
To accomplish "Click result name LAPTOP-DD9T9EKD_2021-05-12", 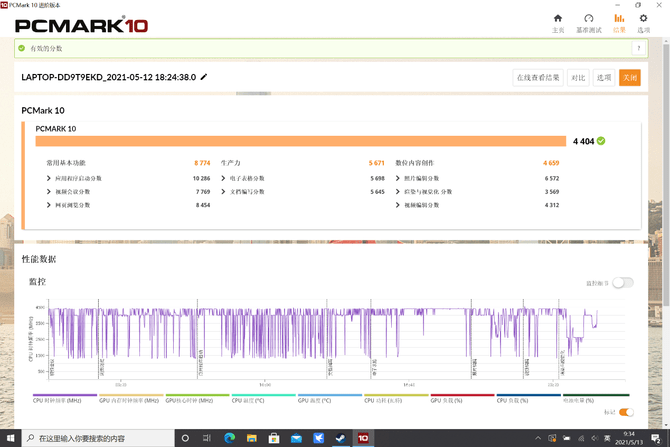I will click(x=109, y=77).
